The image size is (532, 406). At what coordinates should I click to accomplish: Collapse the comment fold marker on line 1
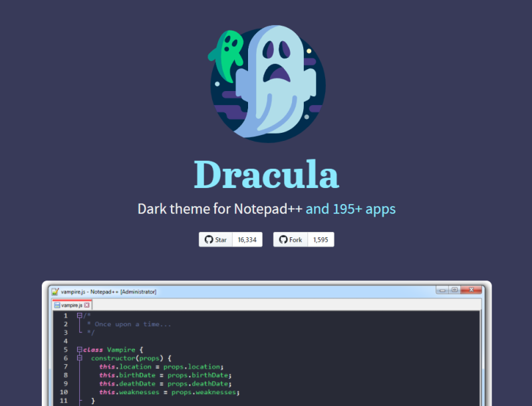[79, 316]
